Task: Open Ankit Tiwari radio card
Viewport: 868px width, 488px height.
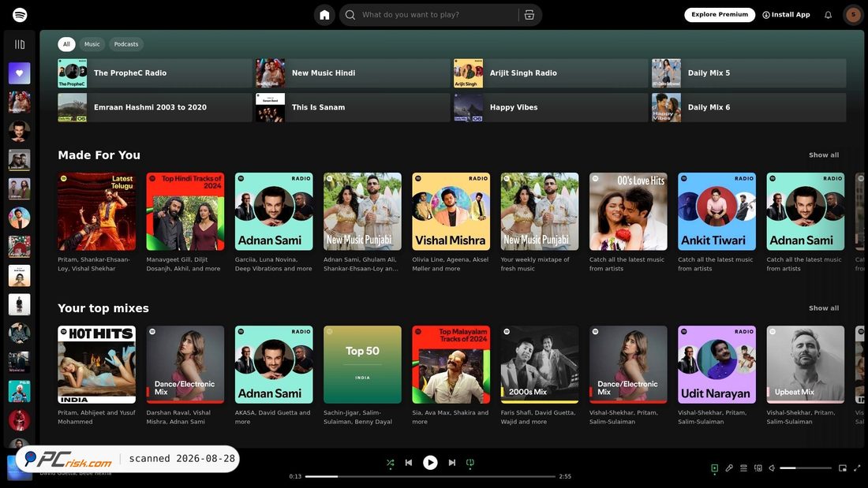Action: click(x=716, y=211)
